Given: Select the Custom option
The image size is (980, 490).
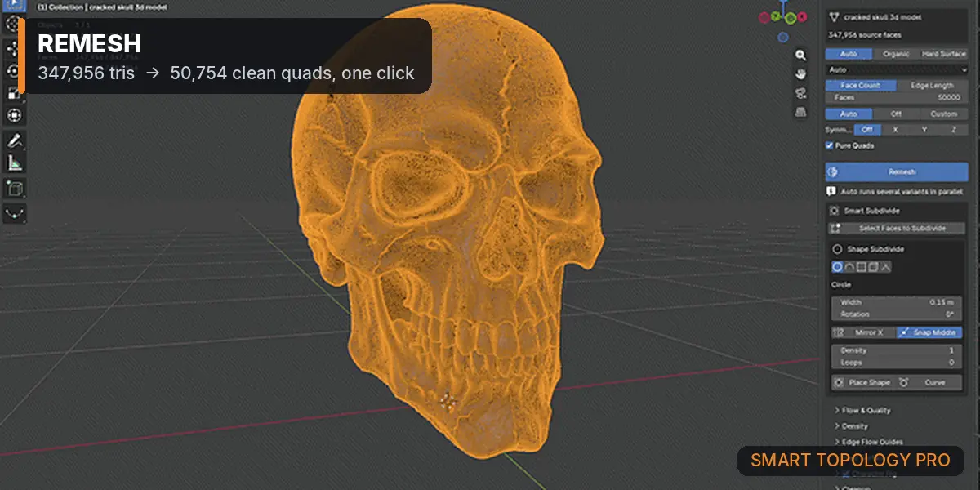Looking at the screenshot, I should (944, 114).
